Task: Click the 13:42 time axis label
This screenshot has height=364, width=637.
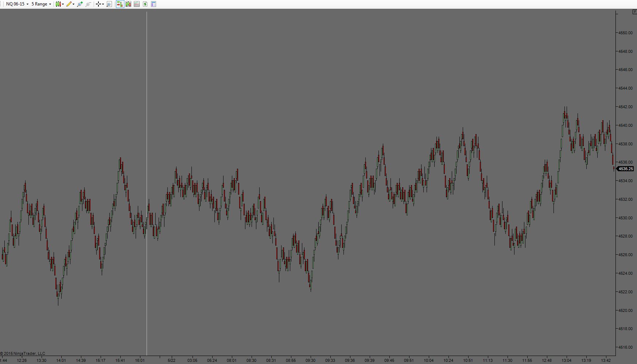Action: pos(606,360)
